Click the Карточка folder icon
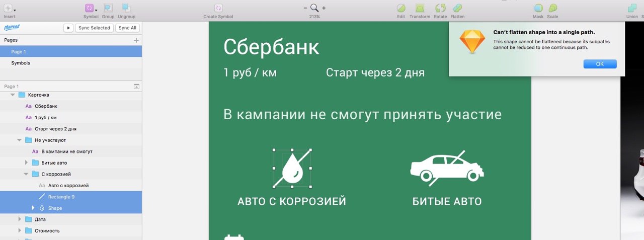This screenshot has height=240, width=644. (x=22, y=95)
